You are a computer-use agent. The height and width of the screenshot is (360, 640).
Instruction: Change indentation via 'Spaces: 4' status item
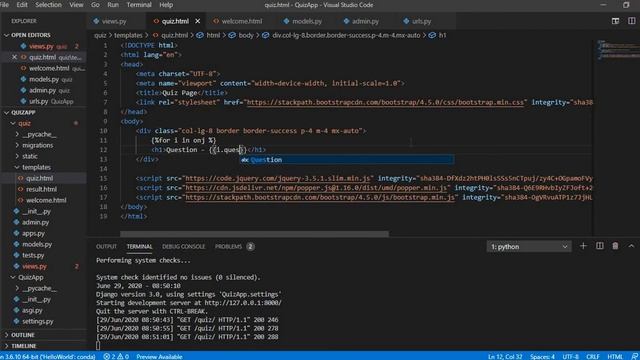(542, 356)
